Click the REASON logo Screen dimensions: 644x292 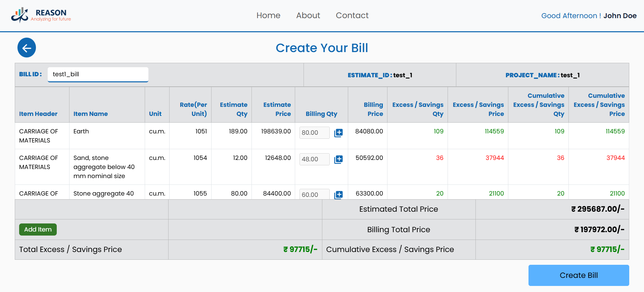pyautogui.click(x=41, y=15)
